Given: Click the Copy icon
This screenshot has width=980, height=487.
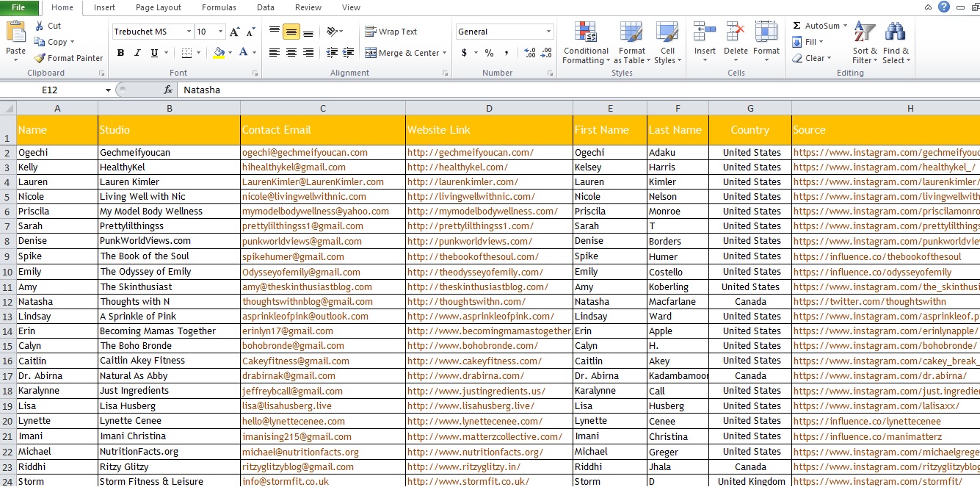Looking at the screenshot, I should [40, 42].
